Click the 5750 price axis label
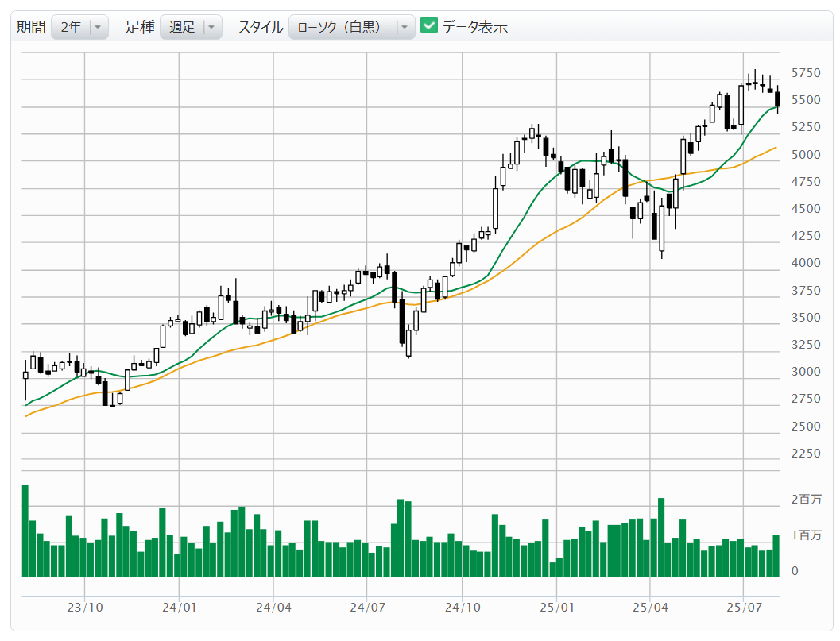This screenshot has width=840, height=641. pyautogui.click(x=806, y=73)
